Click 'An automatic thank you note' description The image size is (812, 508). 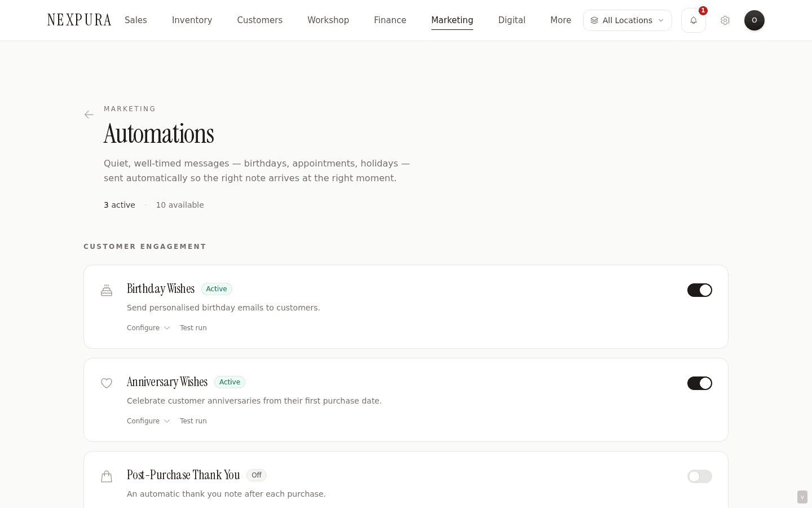(x=226, y=494)
